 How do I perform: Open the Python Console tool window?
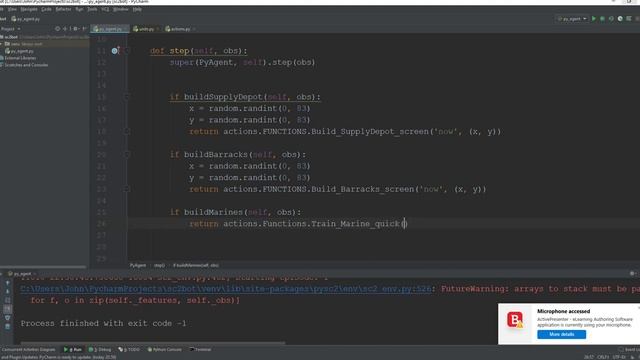click(164, 350)
